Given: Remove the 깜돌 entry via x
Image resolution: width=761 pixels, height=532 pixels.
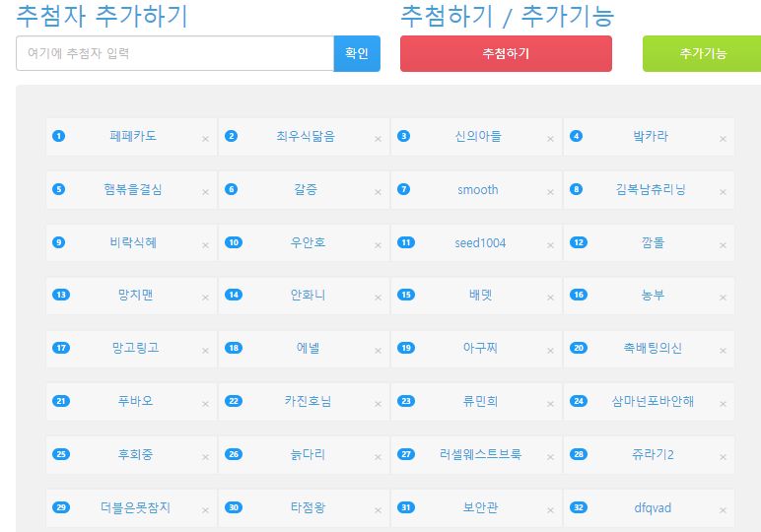Looking at the screenshot, I should click(x=723, y=245).
